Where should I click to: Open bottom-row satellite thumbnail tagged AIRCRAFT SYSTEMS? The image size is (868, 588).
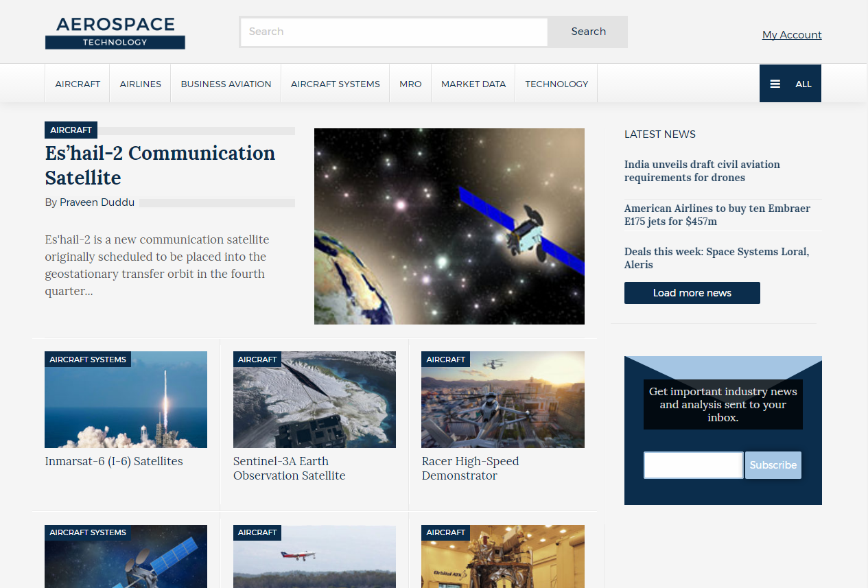[x=126, y=556]
